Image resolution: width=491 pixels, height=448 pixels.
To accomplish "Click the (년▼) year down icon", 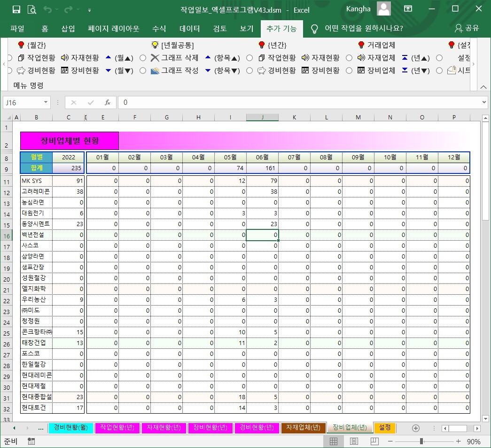I will tap(405, 71).
